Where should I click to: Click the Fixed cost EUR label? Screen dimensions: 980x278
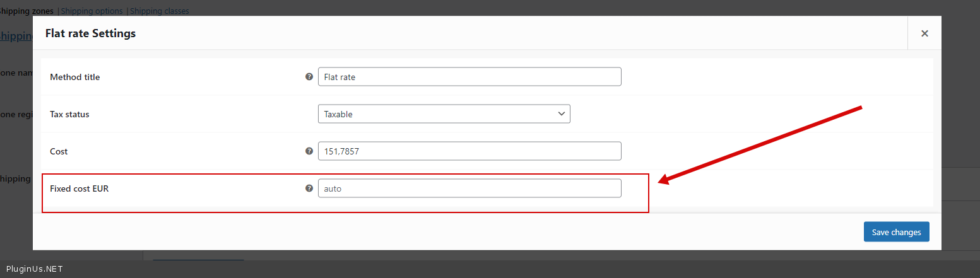coord(79,188)
